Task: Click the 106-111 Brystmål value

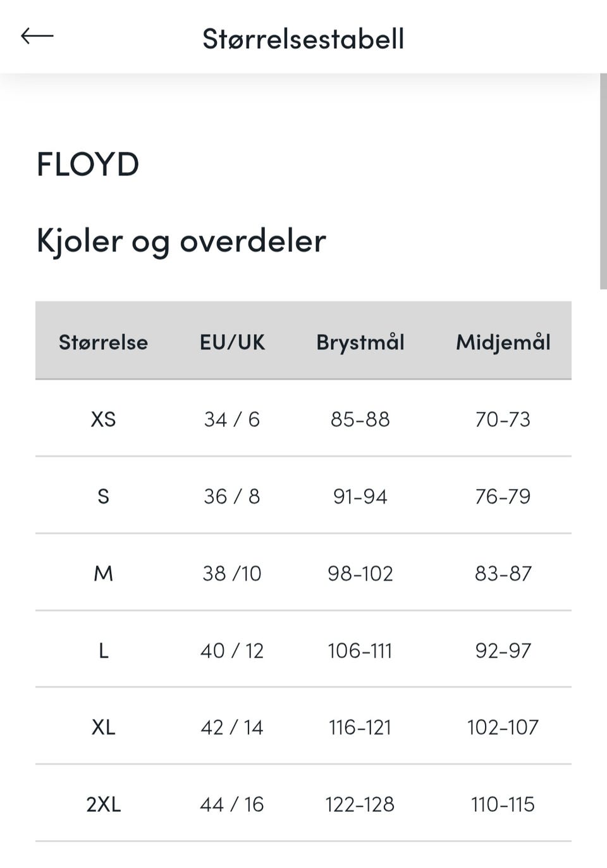Action: coord(360,650)
